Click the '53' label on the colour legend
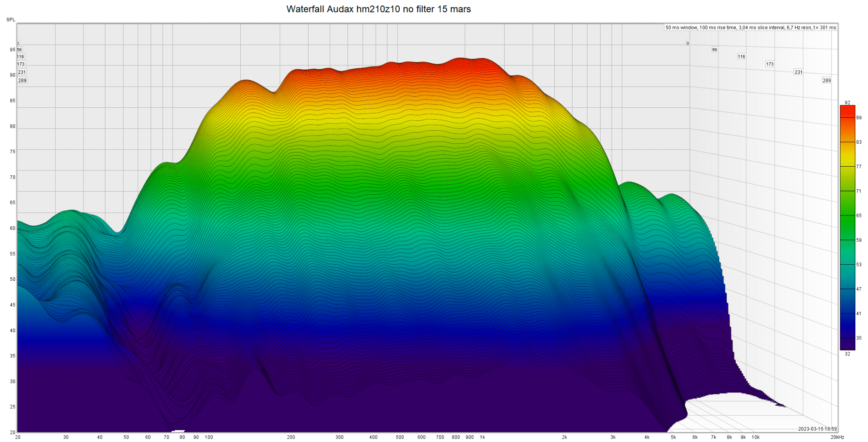The image size is (868, 442). tap(859, 265)
